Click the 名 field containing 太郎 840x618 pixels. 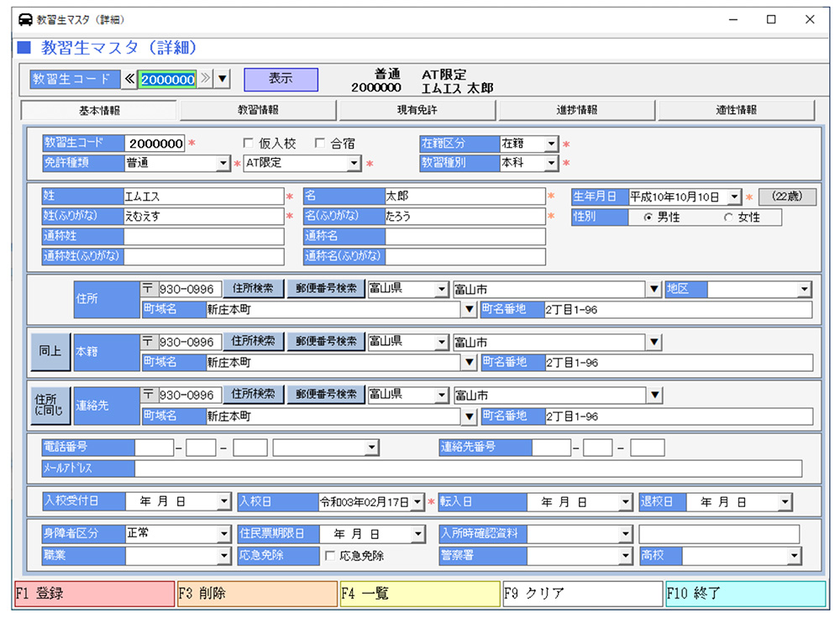[x=465, y=196]
